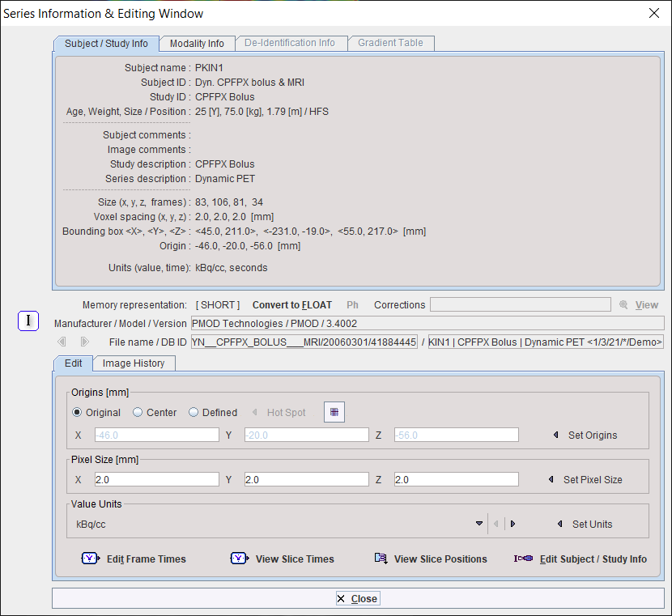Click the Corrections text field
672x616 pixels.
pos(521,304)
